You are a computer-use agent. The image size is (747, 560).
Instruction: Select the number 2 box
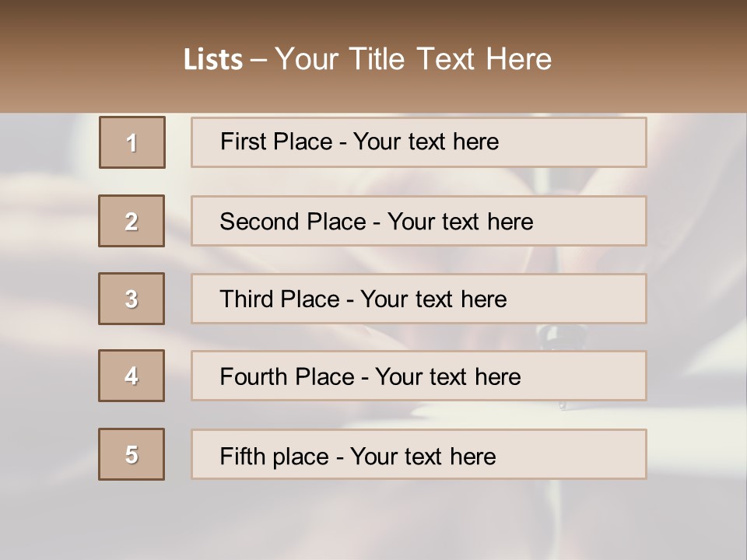pyautogui.click(x=132, y=221)
